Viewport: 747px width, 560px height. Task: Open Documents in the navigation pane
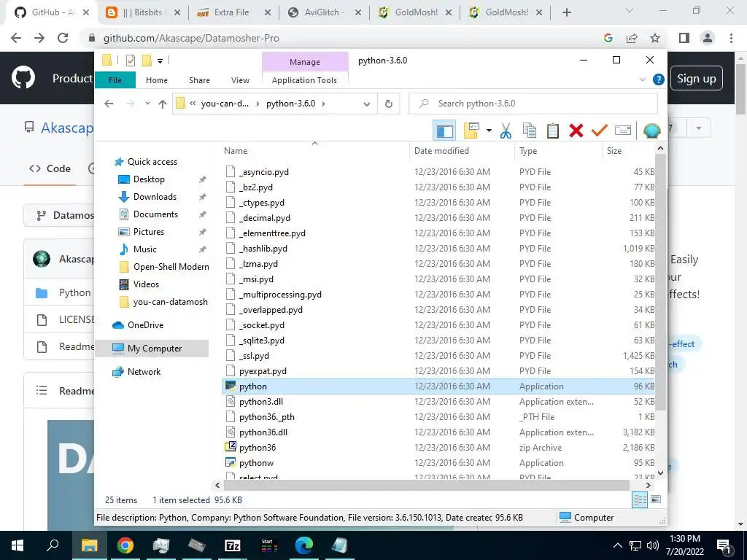(155, 214)
